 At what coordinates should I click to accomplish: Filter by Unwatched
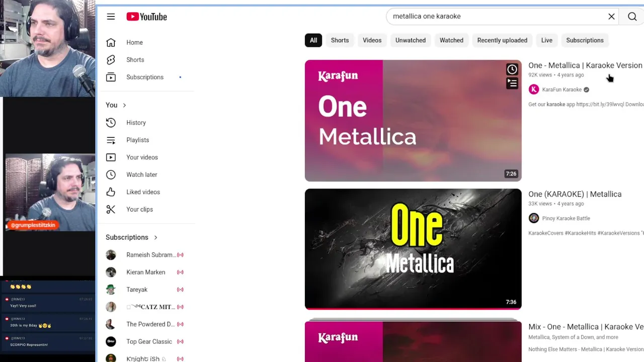click(x=411, y=40)
